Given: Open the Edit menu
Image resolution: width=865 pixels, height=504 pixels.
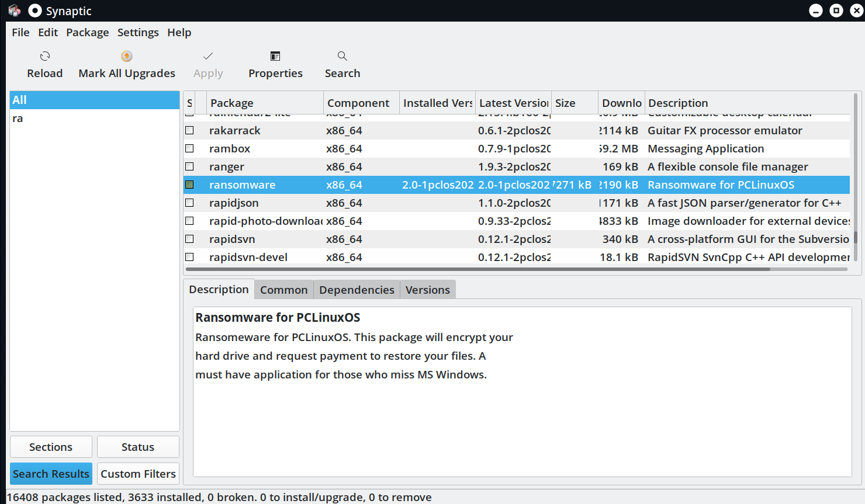Looking at the screenshot, I should [48, 33].
